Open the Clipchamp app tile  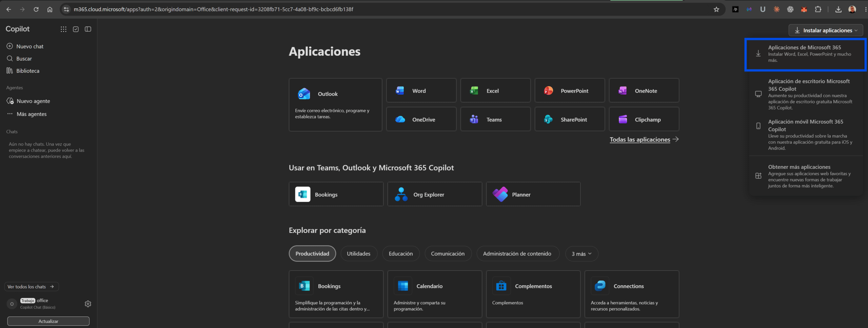tap(644, 119)
